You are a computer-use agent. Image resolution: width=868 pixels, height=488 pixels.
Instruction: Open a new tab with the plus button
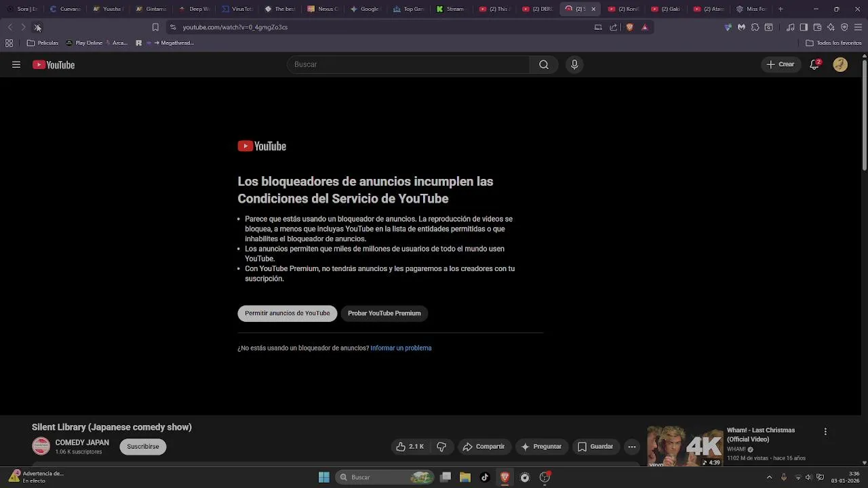click(781, 9)
